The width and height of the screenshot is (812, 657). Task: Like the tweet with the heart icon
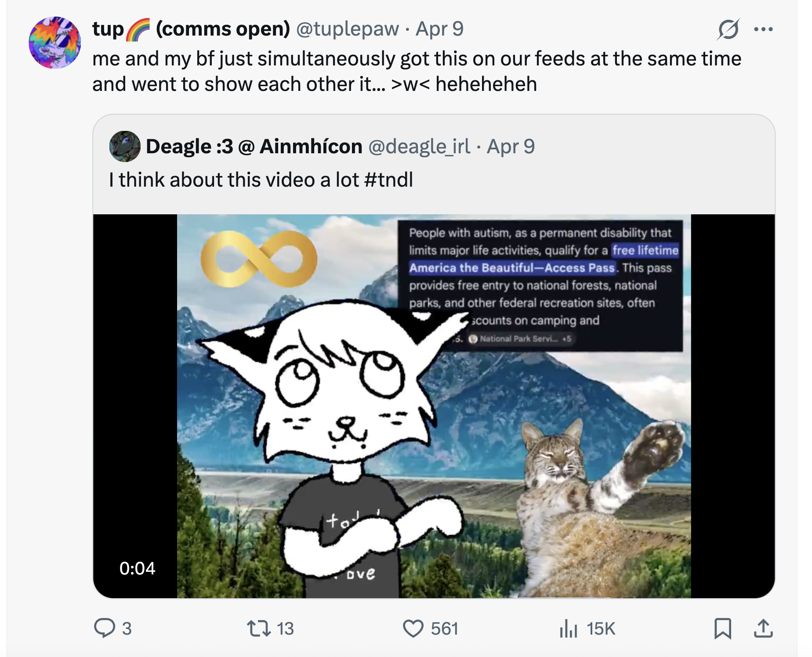coord(413,628)
